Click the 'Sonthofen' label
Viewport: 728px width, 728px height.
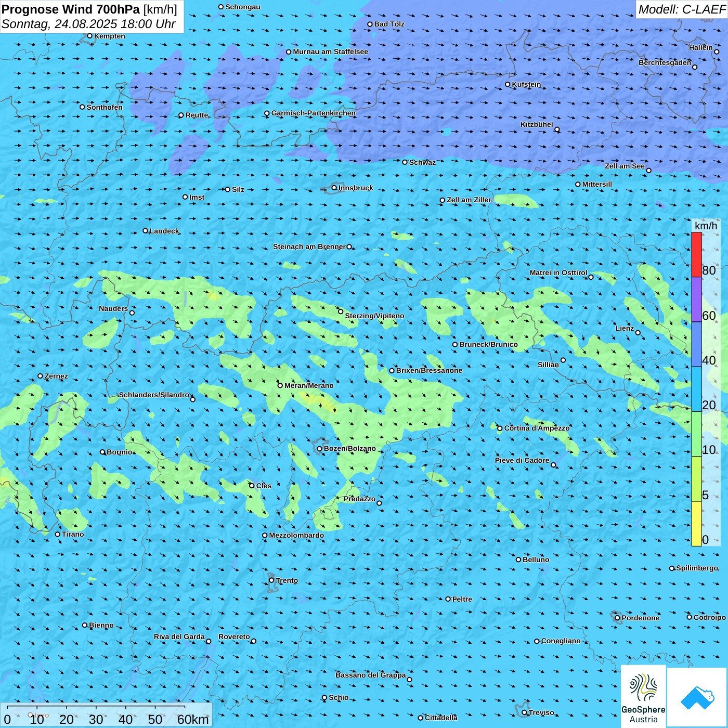click(x=105, y=107)
